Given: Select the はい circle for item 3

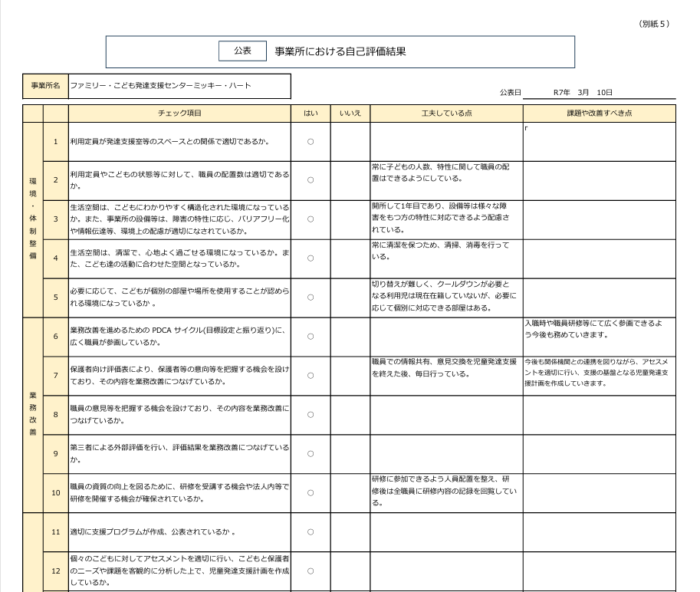Looking at the screenshot, I should tap(311, 219).
